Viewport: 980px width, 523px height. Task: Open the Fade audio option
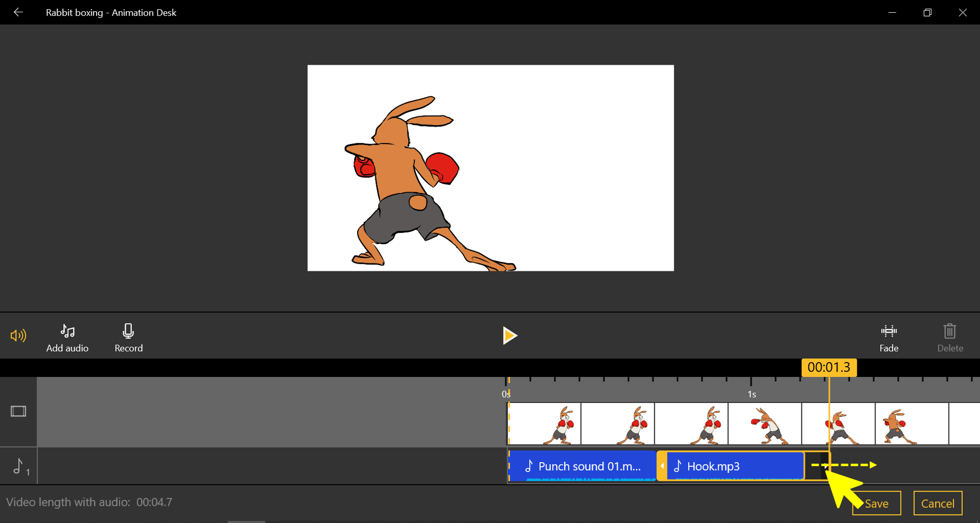(889, 338)
